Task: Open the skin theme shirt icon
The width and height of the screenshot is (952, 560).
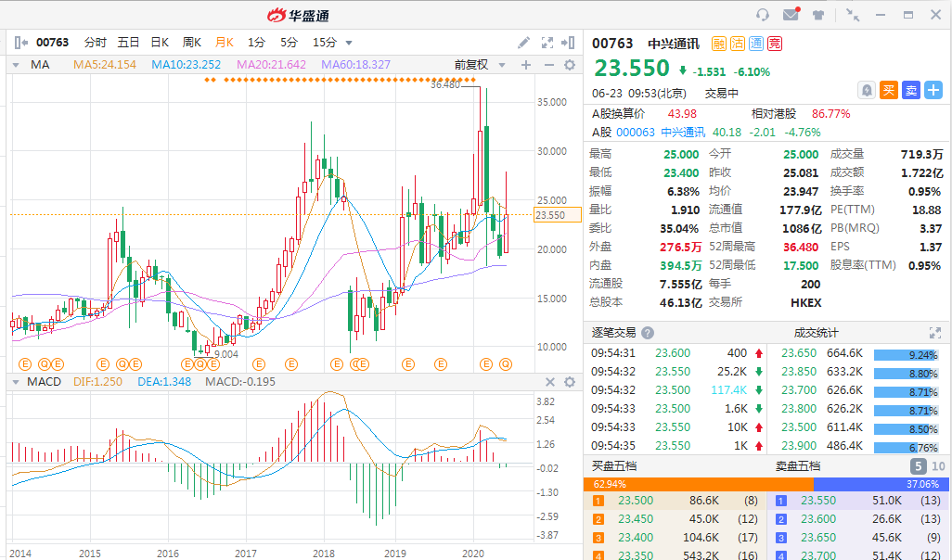Action: [818, 15]
